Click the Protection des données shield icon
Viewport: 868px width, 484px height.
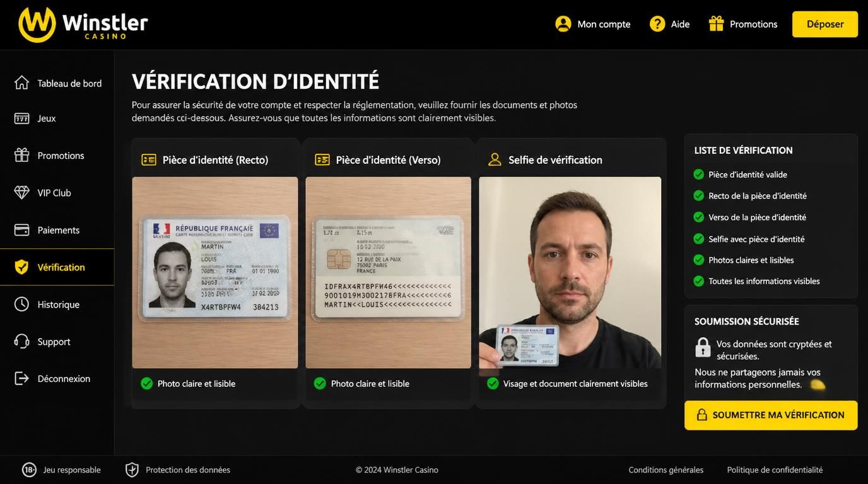(x=132, y=470)
